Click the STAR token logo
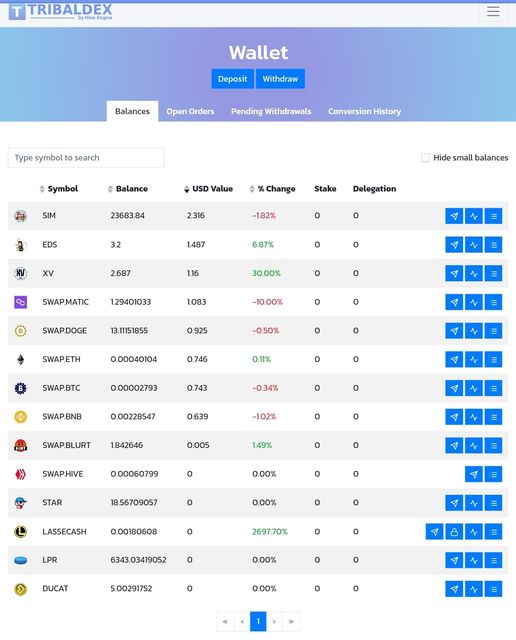The width and height of the screenshot is (516, 640). pos(20,502)
